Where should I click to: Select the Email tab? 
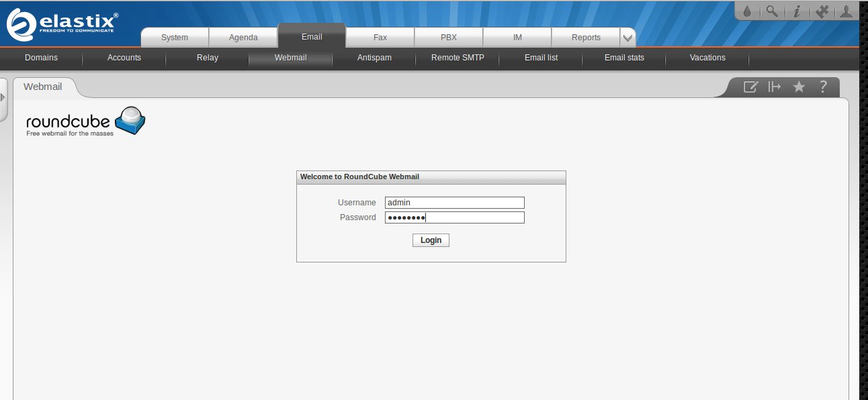[312, 36]
